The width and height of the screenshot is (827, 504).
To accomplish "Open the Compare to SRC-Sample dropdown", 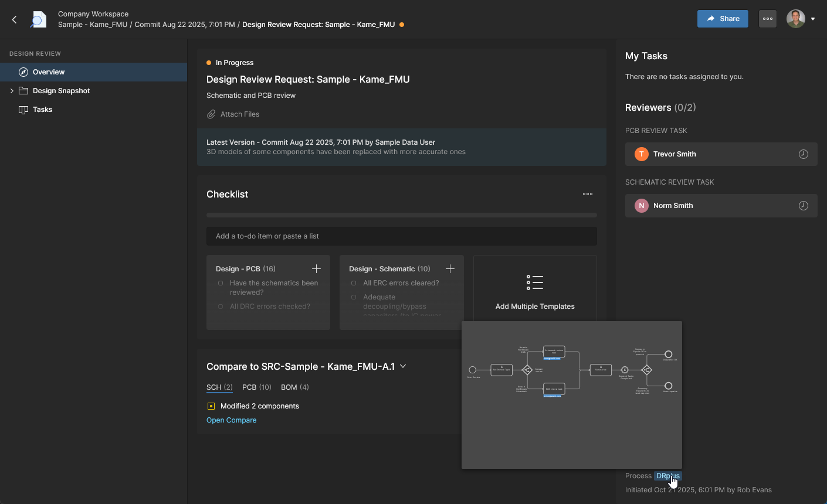I will [403, 366].
